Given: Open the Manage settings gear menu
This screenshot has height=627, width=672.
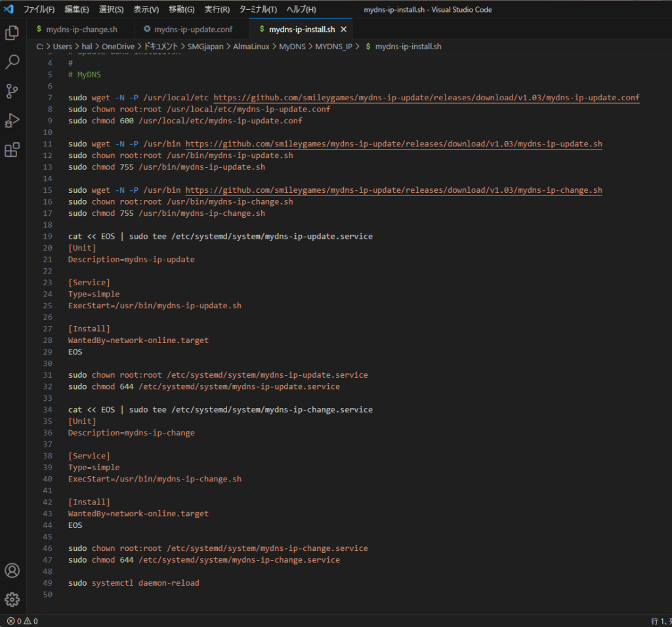Looking at the screenshot, I should [12, 599].
